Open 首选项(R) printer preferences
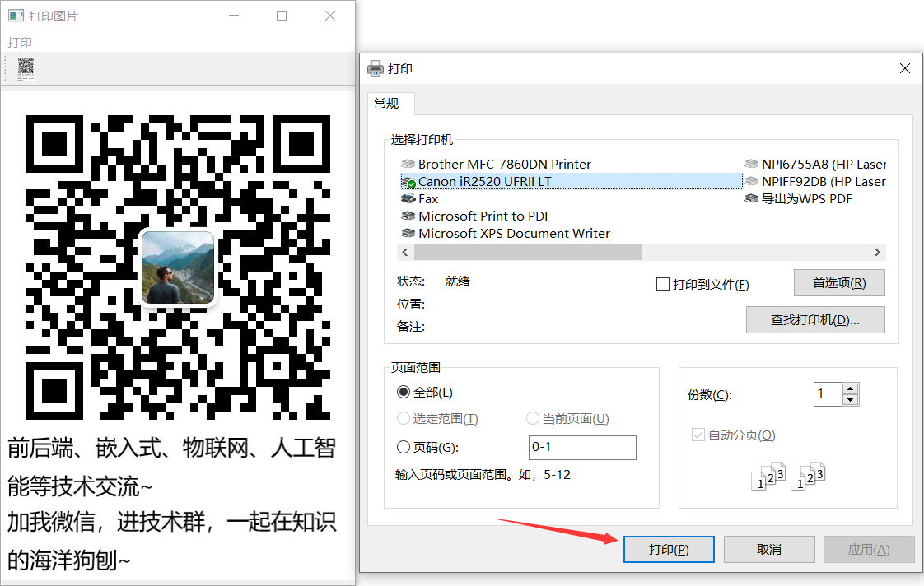Image resolution: width=924 pixels, height=586 pixels. point(839,283)
